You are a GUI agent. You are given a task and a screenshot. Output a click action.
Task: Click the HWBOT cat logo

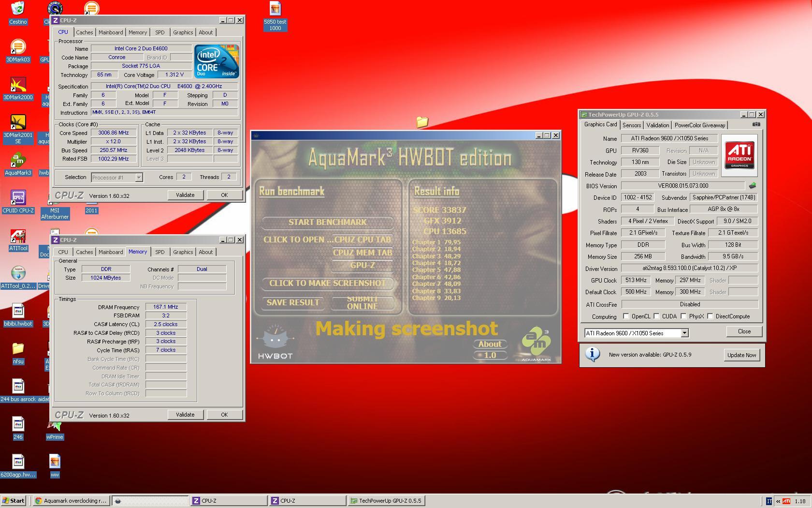(x=275, y=342)
